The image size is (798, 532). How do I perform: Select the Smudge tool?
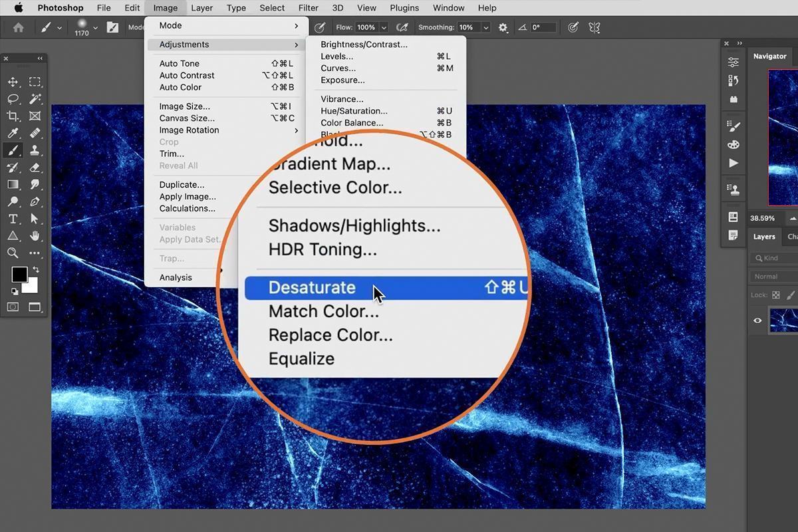[35, 184]
